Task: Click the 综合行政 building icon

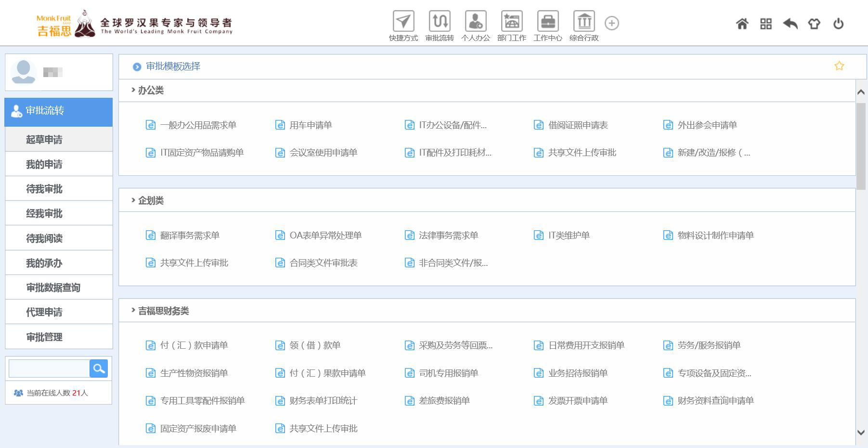Action: 583,22
